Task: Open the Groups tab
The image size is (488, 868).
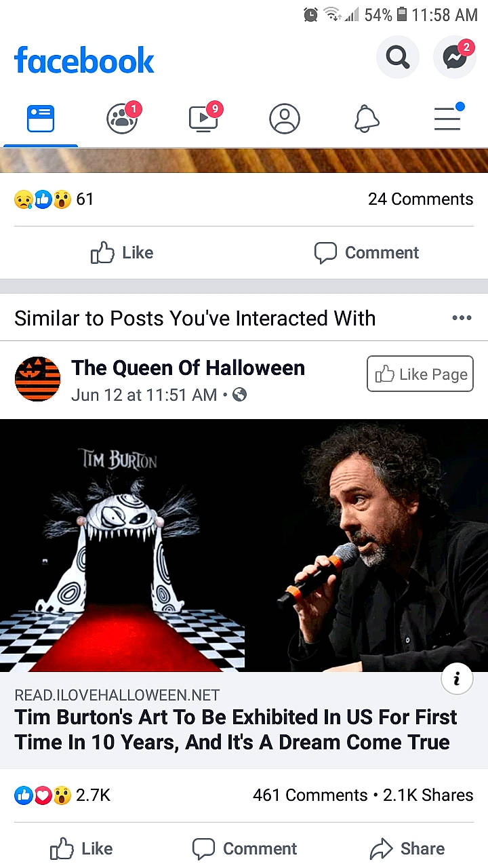Action: coord(123,119)
